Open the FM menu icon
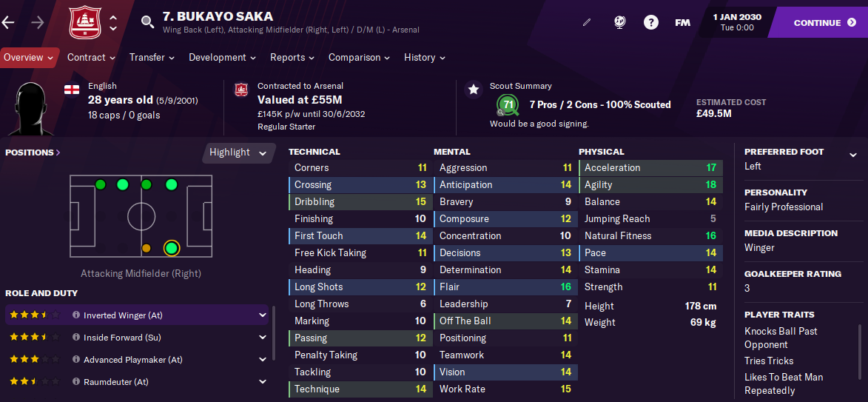Screen dimensions: 868x402 [x=682, y=23]
